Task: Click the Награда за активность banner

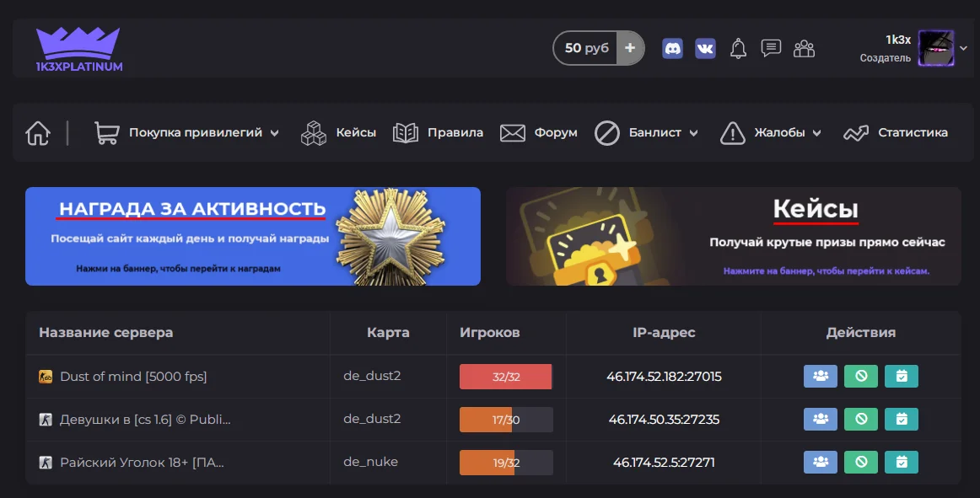Action: [x=252, y=236]
